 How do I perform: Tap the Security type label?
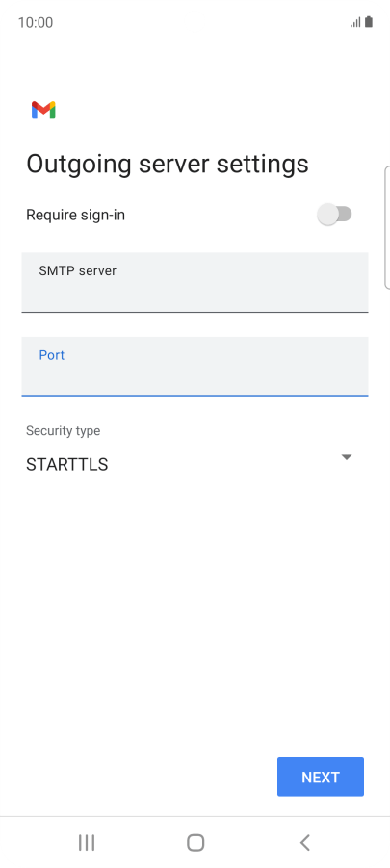tap(64, 431)
